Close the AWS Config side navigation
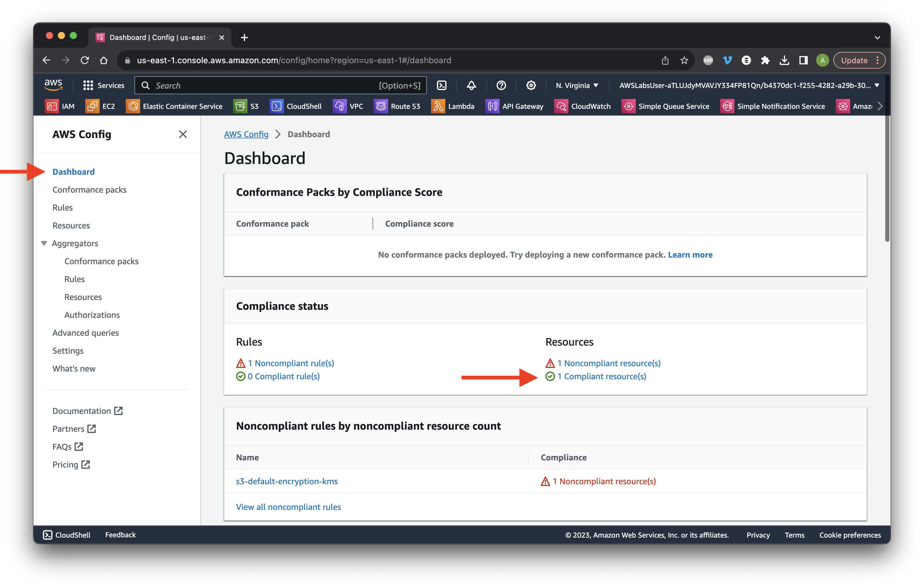Screen dimensions: 924x588 pyautogui.click(x=183, y=134)
